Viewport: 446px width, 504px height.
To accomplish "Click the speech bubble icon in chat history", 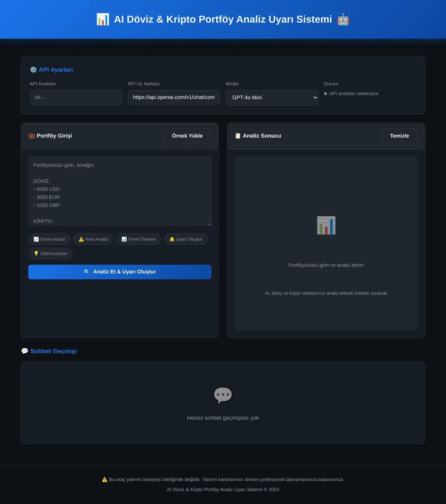I will click(x=223, y=395).
